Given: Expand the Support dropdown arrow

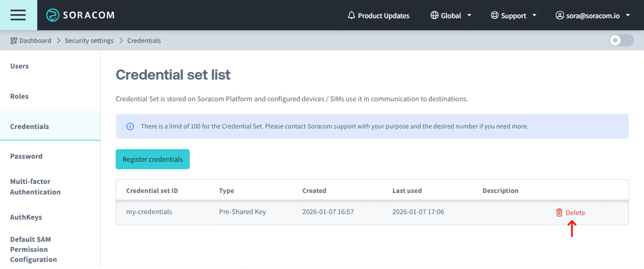Looking at the screenshot, I should [x=534, y=16].
